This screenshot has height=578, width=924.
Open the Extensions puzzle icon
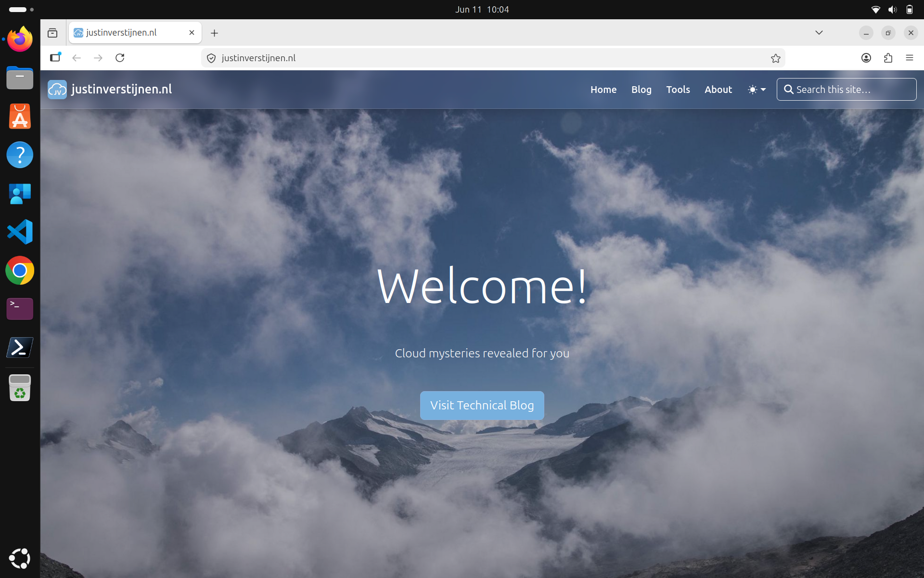click(888, 58)
